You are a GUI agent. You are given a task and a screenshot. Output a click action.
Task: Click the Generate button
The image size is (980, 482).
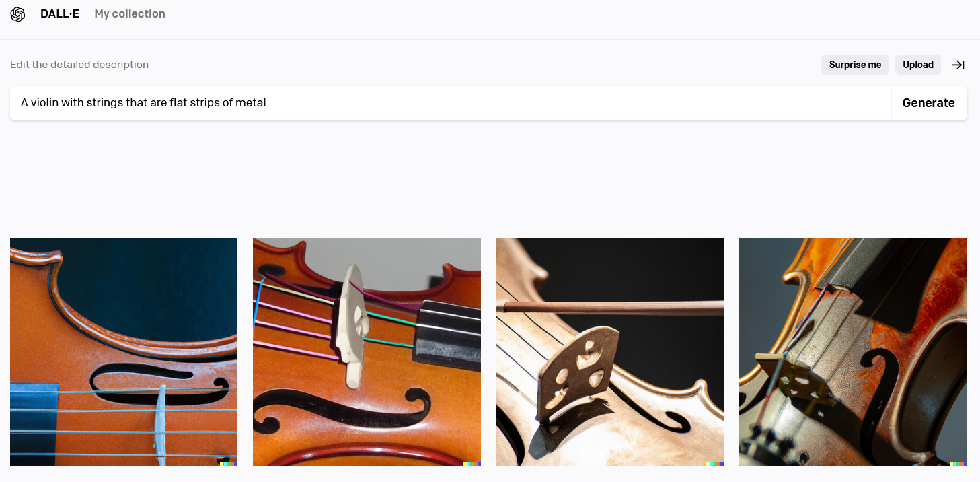[929, 103]
